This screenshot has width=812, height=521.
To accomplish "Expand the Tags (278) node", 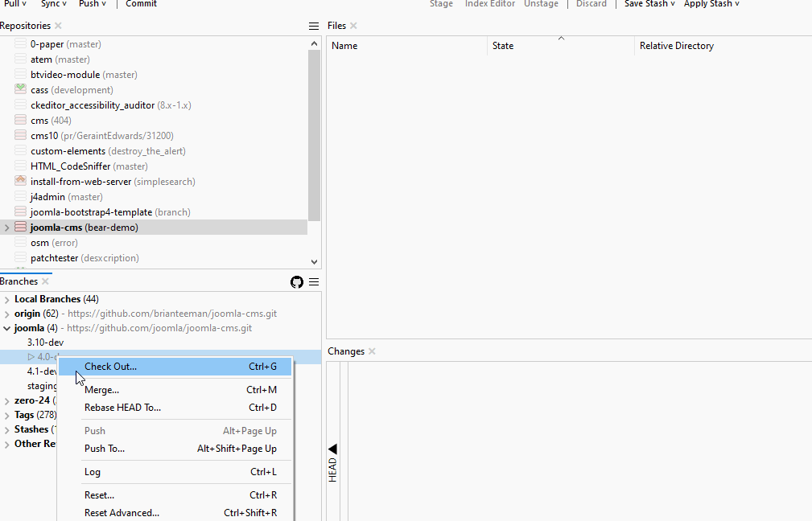I will point(6,416).
